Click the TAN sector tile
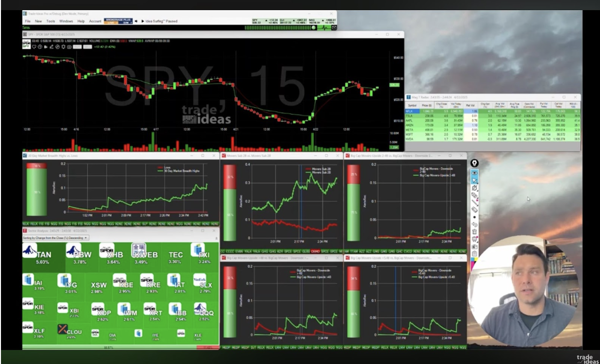Image resolution: width=600 pixels, height=364 pixels. point(43,257)
